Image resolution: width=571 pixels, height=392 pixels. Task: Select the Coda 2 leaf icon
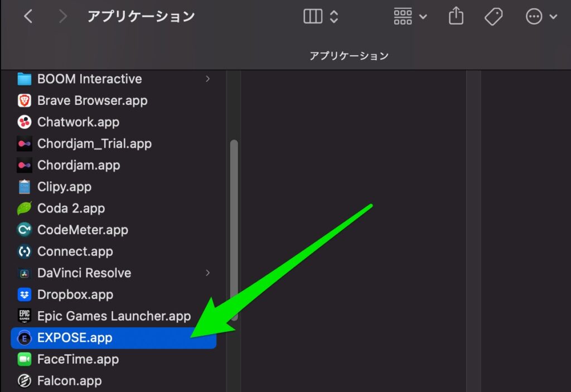pyautogui.click(x=24, y=209)
